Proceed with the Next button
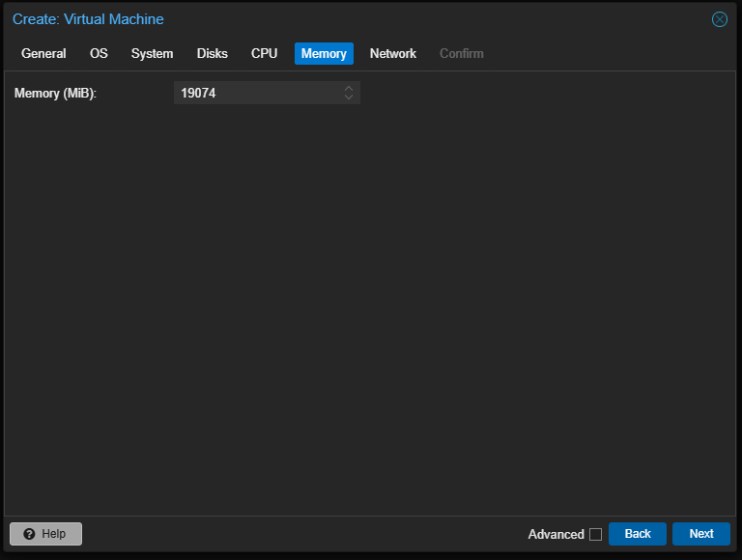Screen dimensions: 742x560 700,534
